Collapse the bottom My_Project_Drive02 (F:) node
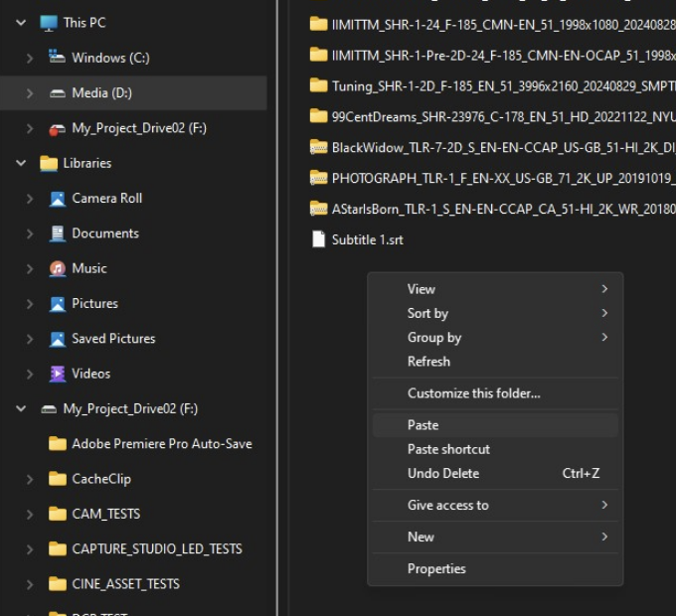Viewport: 676px width, 616px height. tap(21, 408)
